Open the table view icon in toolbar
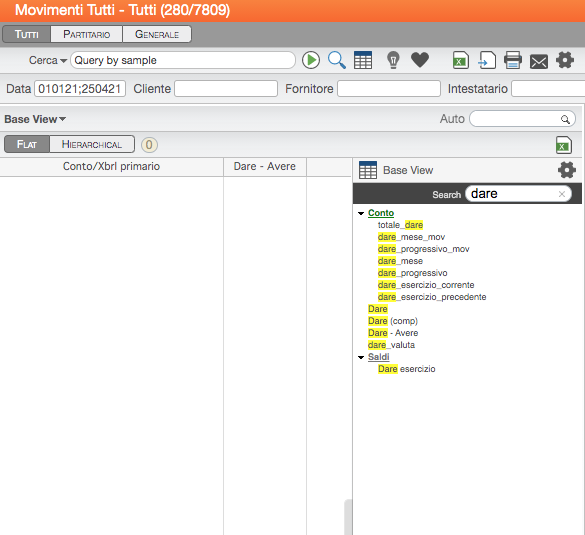Viewport: 585px width, 535px height. [363, 60]
